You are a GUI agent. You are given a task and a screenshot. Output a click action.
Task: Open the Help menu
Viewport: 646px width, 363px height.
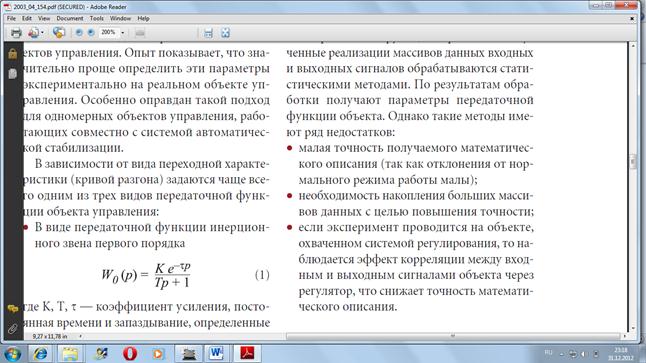coord(143,19)
